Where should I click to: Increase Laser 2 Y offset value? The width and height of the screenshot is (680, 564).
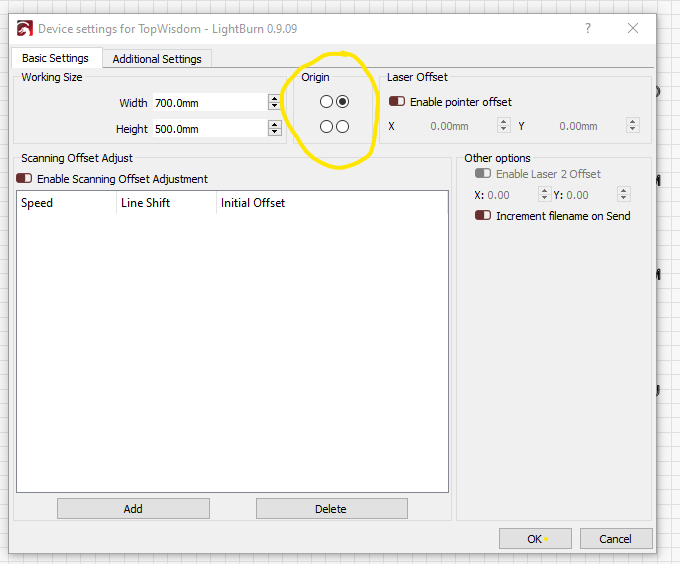pyautogui.click(x=624, y=191)
